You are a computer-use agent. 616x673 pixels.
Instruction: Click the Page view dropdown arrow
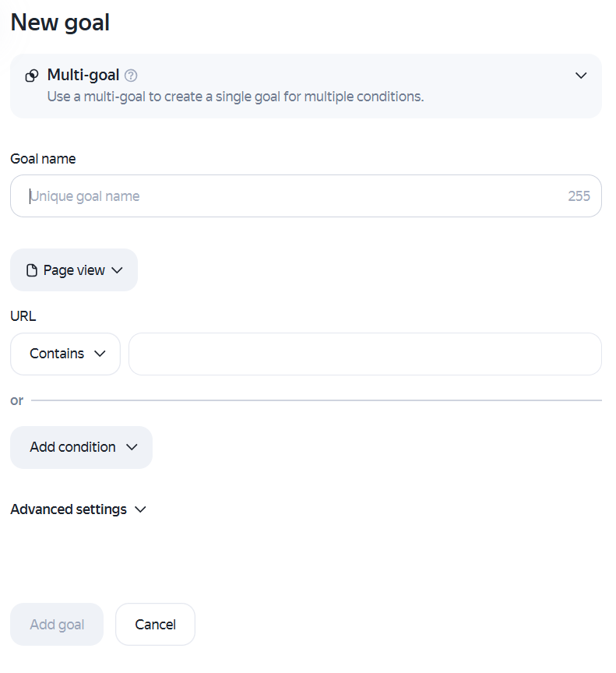[117, 270]
